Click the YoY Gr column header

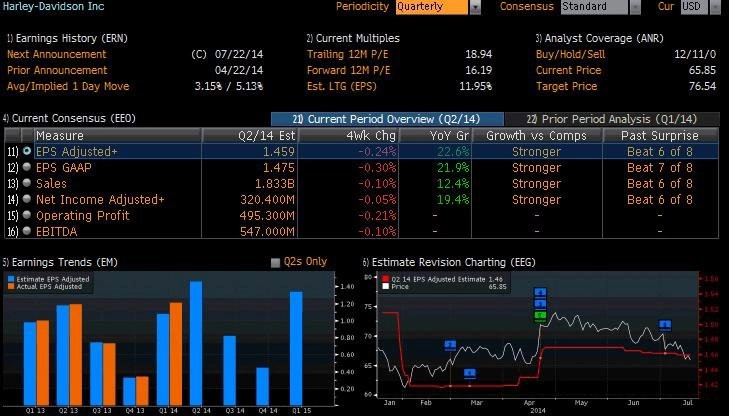(x=435, y=136)
